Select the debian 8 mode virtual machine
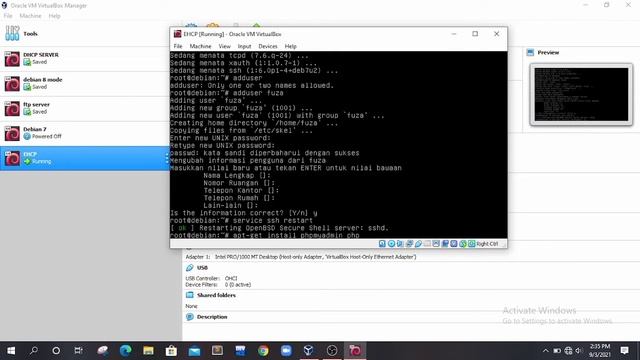Image resolution: width=640 pixels, height=360 pixels. (85, 83)
